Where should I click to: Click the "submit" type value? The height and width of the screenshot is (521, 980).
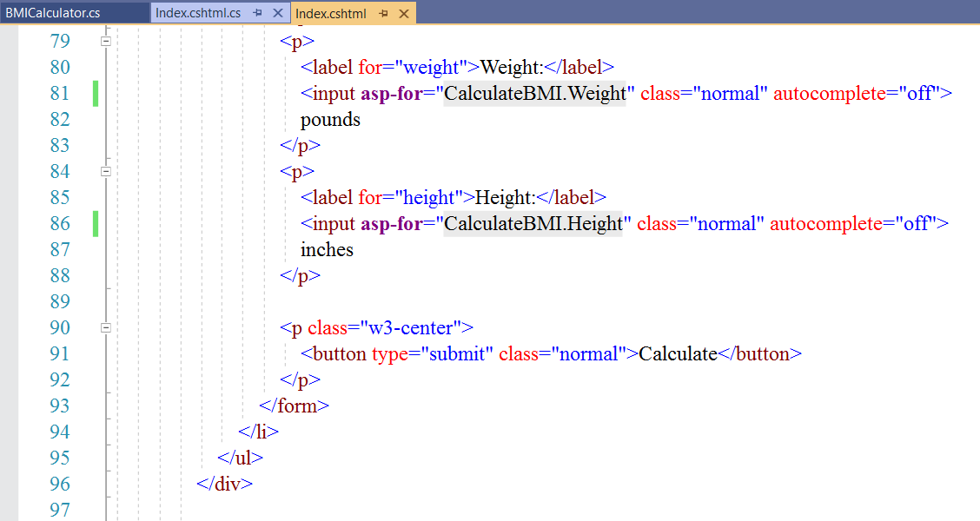(x=458, y=354)
